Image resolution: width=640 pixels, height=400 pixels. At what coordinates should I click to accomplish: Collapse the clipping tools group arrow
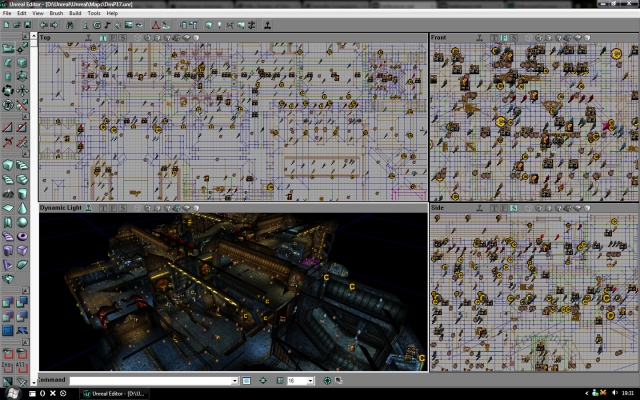tap(26, 117)
